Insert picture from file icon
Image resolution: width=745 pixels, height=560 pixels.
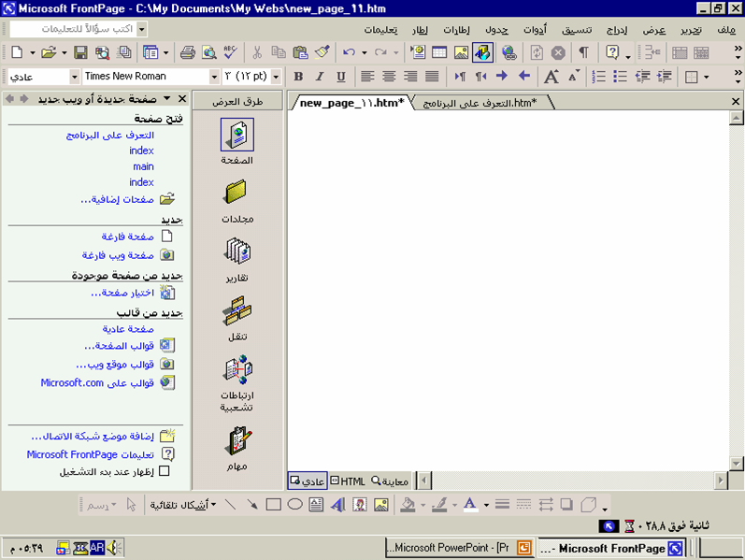click(461, 52)
